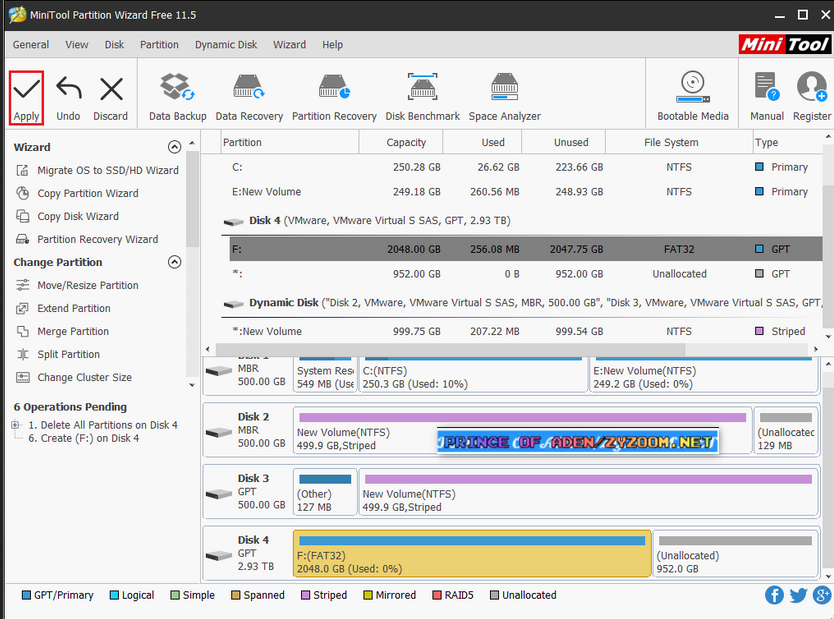Viewport: 834px width, 619px height.
Task: Open the General menu
Action: pos(31,45)
